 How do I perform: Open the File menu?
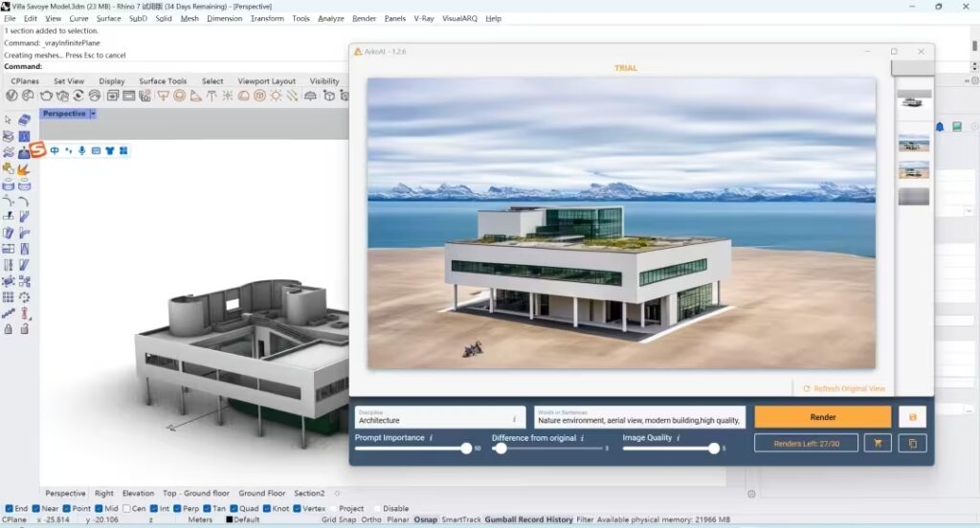tap(10, 19)
